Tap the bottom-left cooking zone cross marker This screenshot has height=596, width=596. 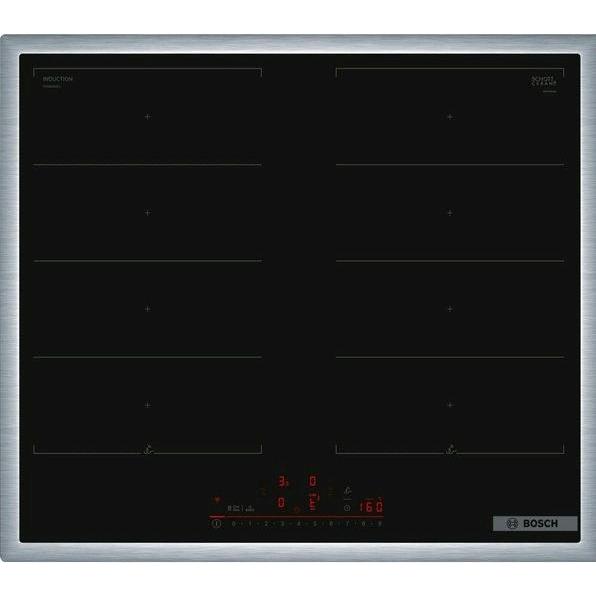148,405
